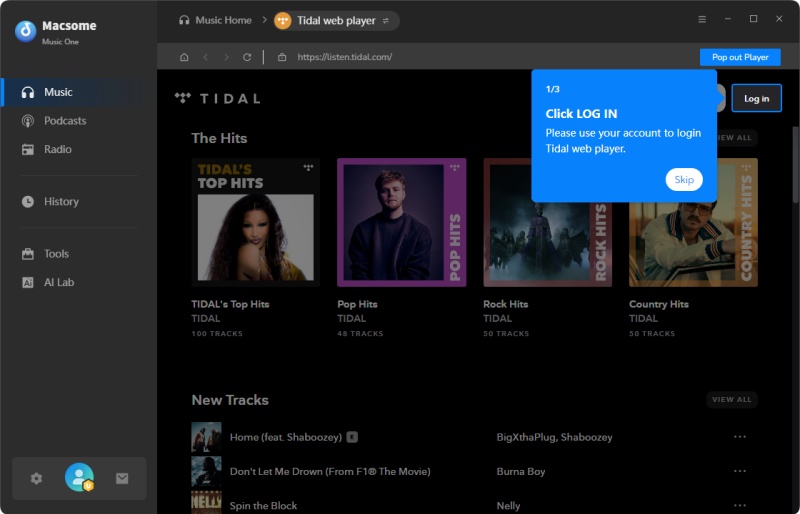Screen dimensions: 800x514
Task: Open more options for Don't Let Me Drown
Action: pos(740,471)
